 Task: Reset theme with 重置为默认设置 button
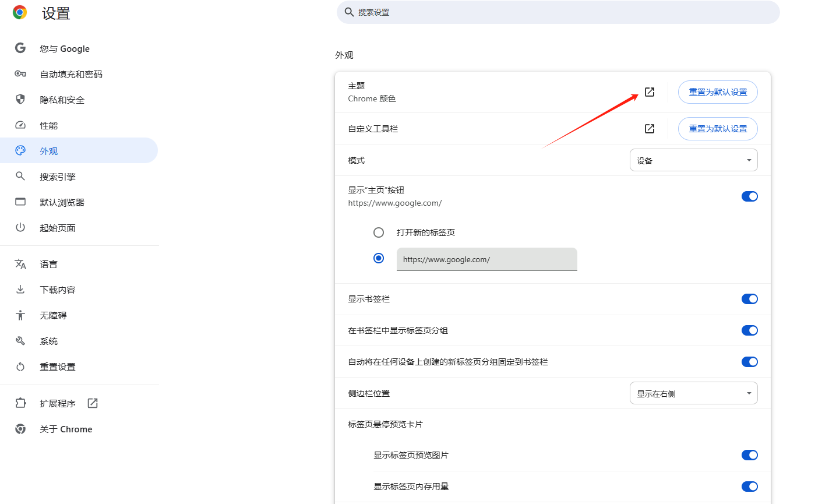click(718, 92)
